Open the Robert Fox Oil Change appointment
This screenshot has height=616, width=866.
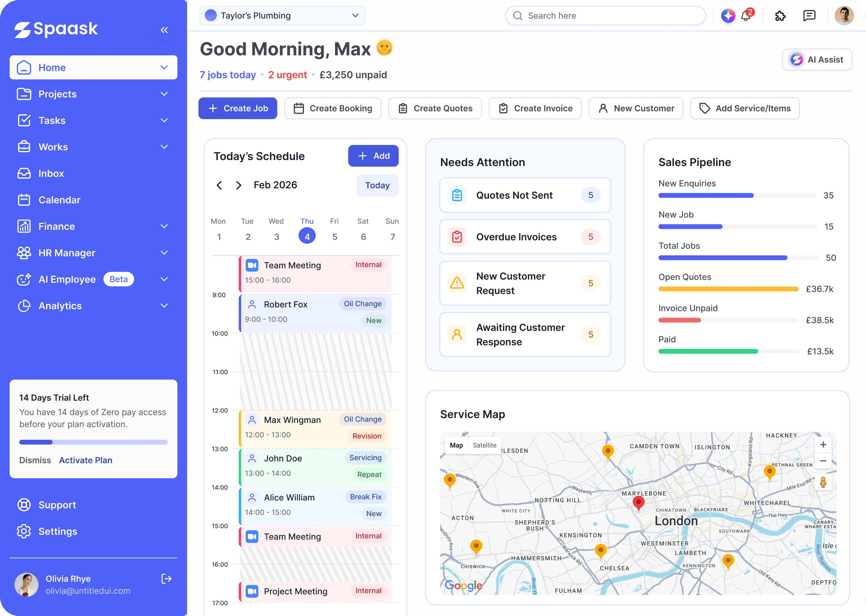(315, 313)
